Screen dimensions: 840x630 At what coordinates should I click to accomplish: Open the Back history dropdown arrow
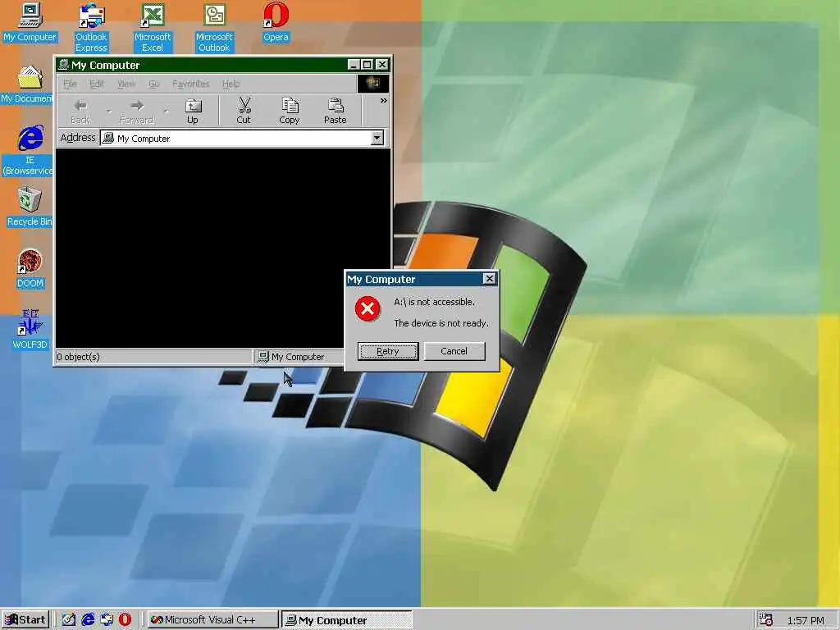pyautogui.click(x=108, y=112)
